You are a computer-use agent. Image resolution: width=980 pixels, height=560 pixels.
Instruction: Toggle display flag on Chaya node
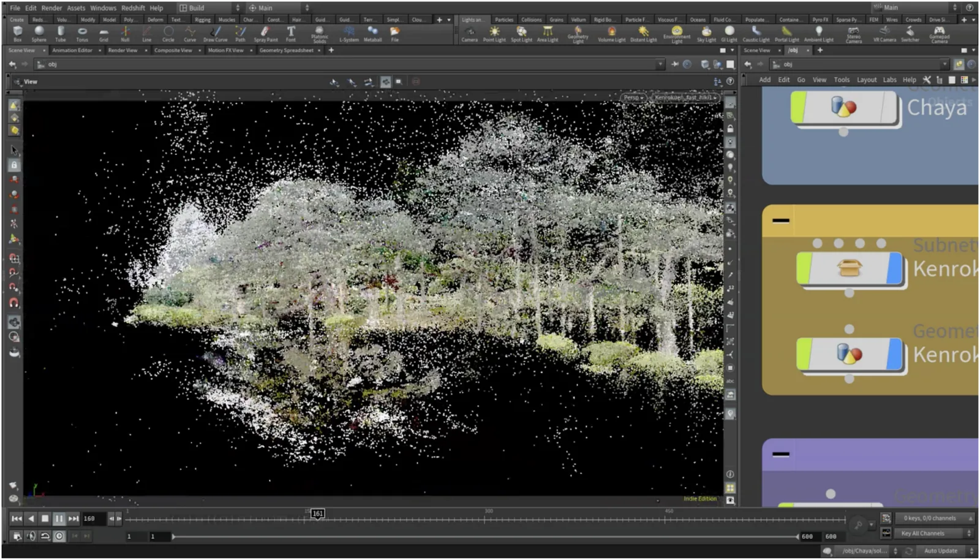tap(889, 108)
